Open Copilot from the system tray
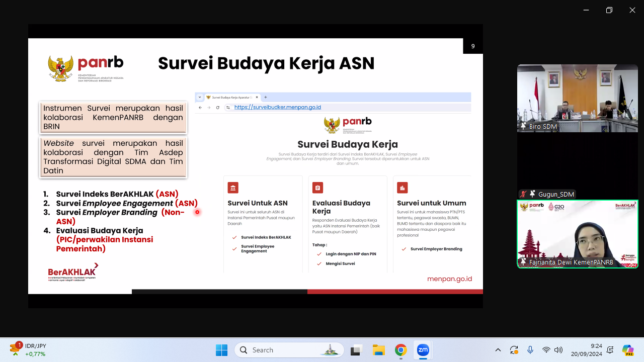 pyautogui.click(x=627, y=350)
